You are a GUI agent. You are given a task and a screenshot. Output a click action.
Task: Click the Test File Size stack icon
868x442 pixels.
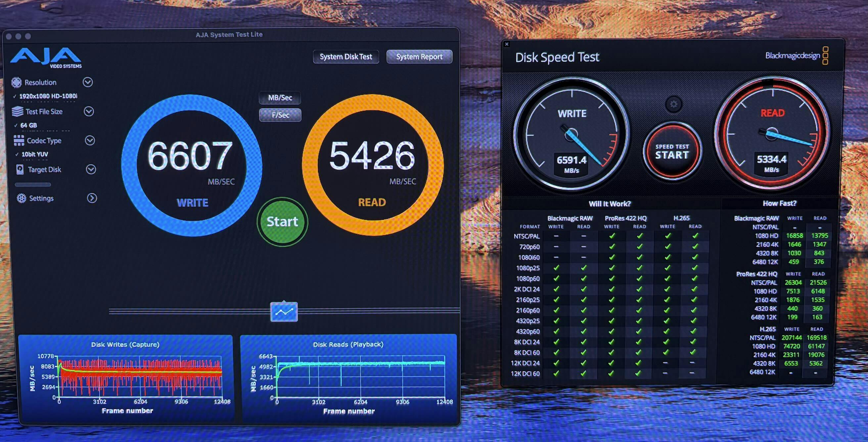[x=17, y=111]
